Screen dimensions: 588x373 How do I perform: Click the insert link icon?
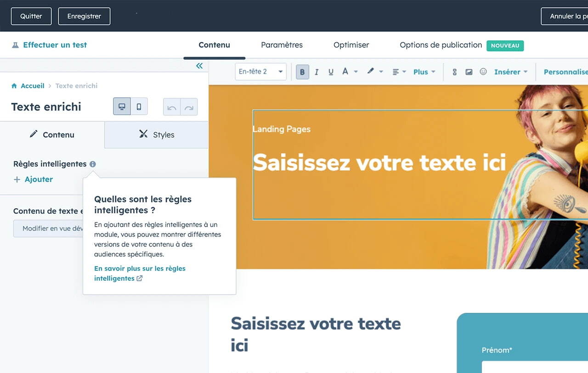454,72
